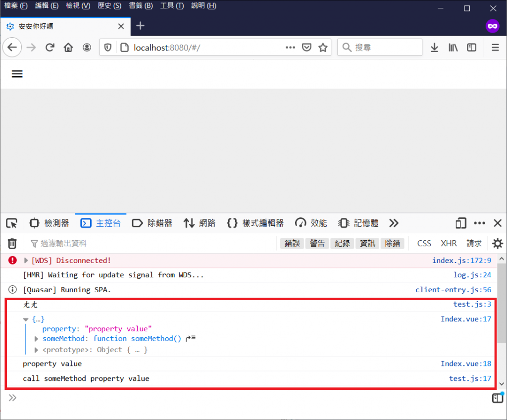Collapse the logged {…} object
This screenshot has width=507, height=420.
[26, 319]
